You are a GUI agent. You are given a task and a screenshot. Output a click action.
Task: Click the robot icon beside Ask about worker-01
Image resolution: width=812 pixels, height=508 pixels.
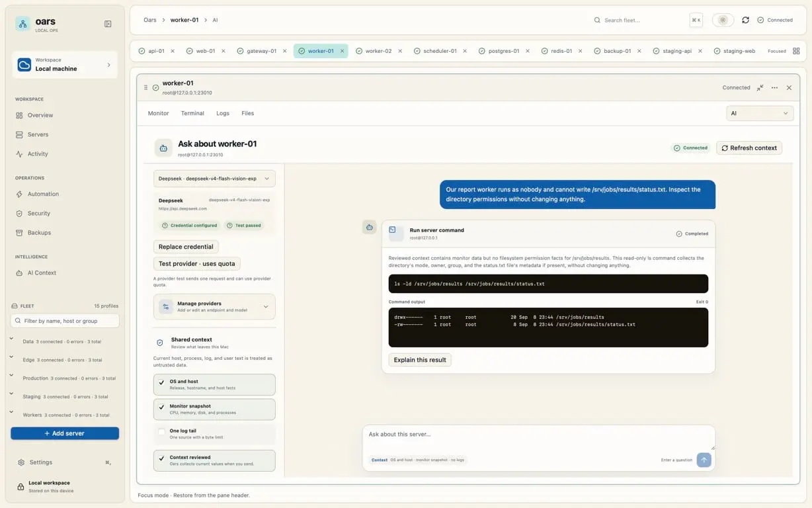click(163, 148)
